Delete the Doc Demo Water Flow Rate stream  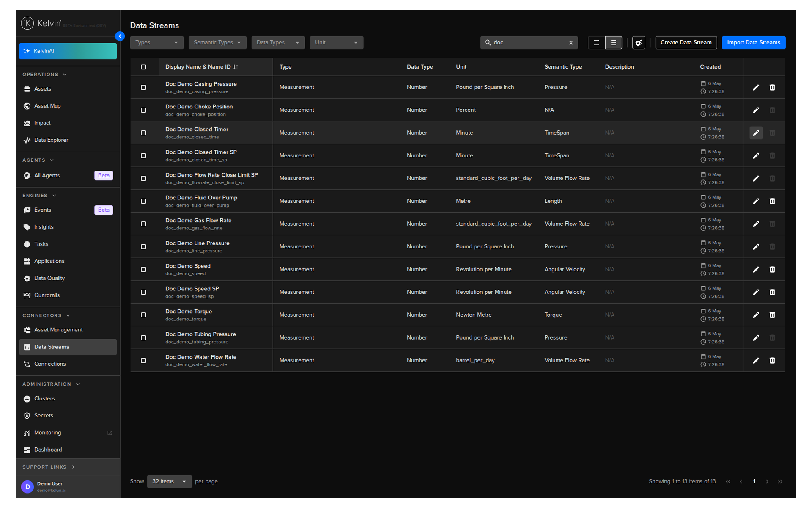(772, 360)
